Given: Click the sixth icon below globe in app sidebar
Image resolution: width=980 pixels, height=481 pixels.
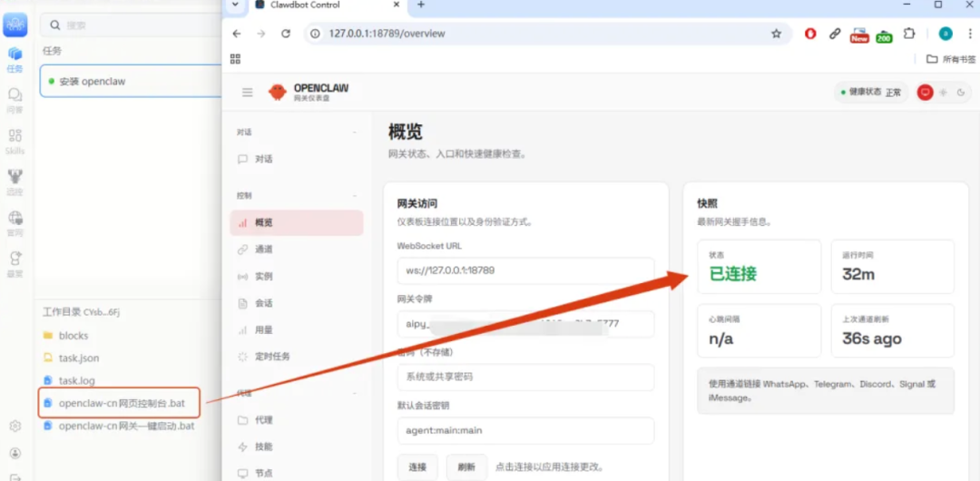Looking at the screenshot, I should 15,265.
